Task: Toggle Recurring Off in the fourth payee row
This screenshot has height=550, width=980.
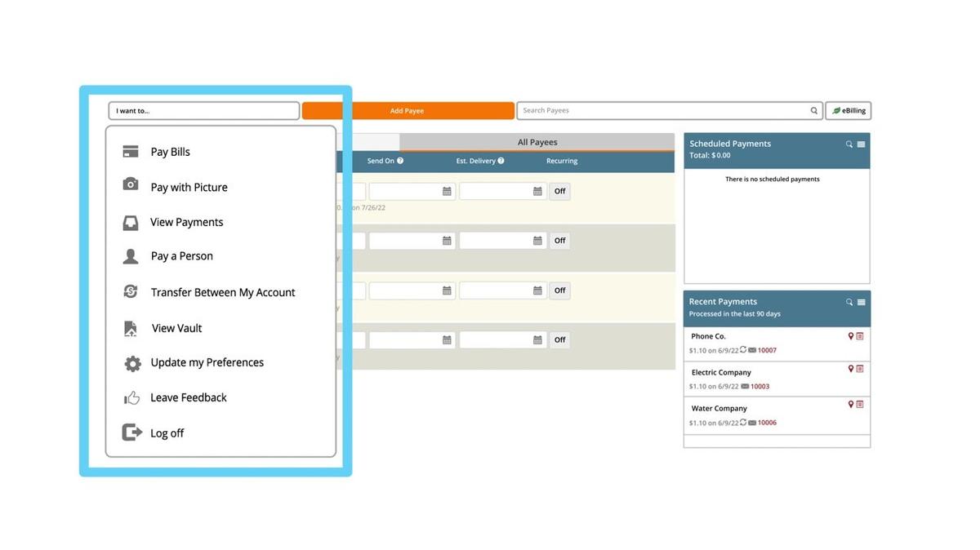Action: click(559, 339)
